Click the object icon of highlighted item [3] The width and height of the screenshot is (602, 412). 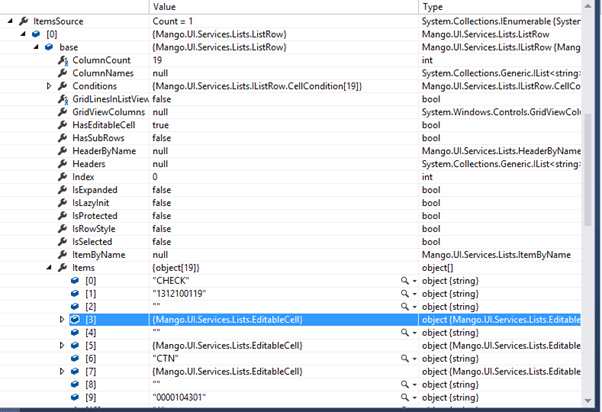(76, 319)
